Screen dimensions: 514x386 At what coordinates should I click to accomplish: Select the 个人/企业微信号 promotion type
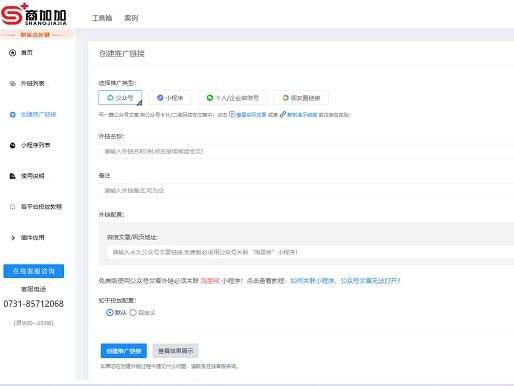coord(233,98)
